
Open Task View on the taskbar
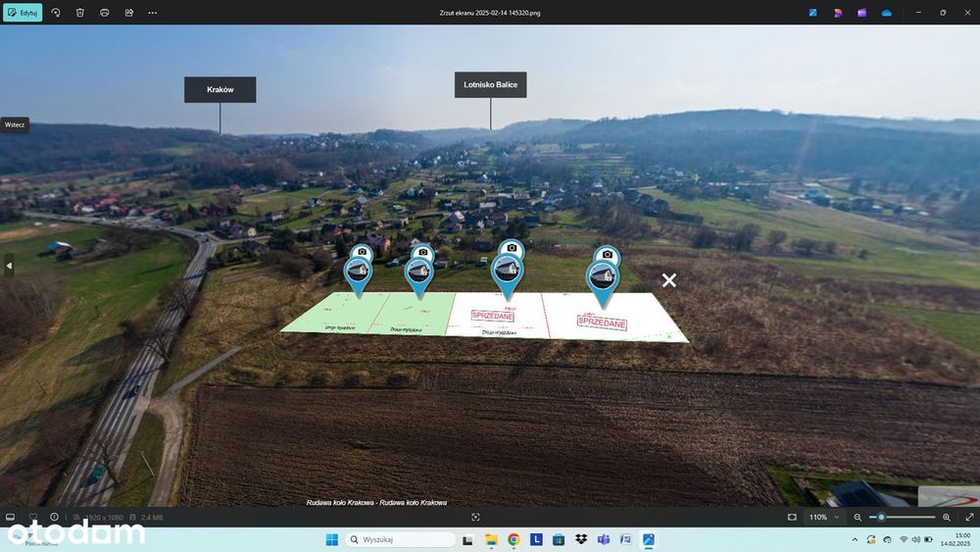(467, 539)
